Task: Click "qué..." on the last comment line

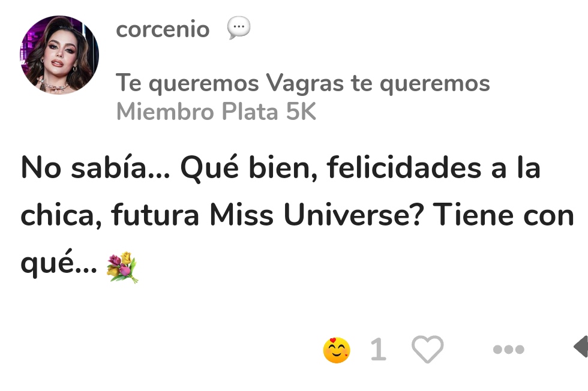Action: tap(58, 264)
